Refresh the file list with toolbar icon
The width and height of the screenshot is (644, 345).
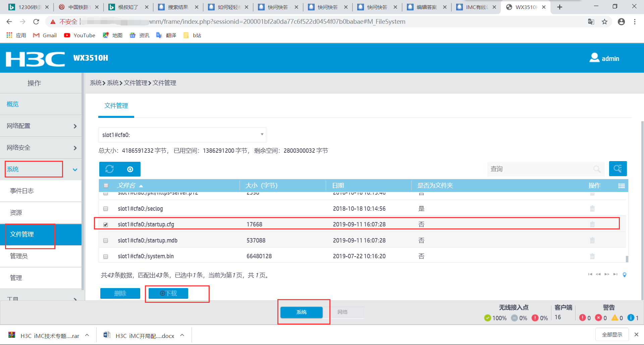[110, 169]
